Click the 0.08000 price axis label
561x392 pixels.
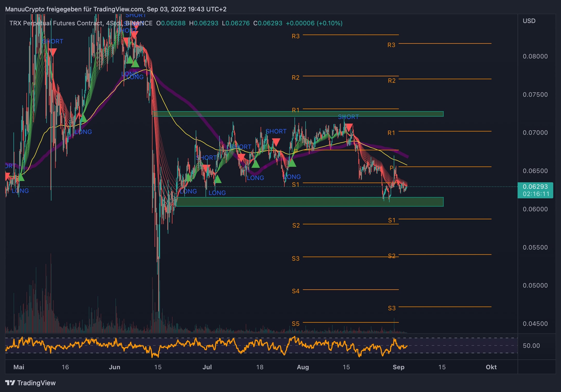pyautogui.click(x=535, y=56)
